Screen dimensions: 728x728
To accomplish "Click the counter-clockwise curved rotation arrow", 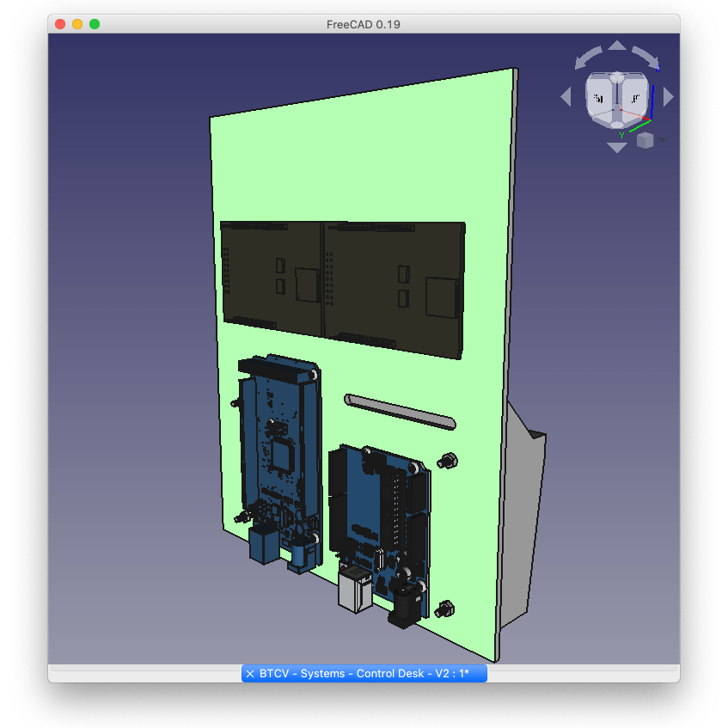I will [588, 57].
